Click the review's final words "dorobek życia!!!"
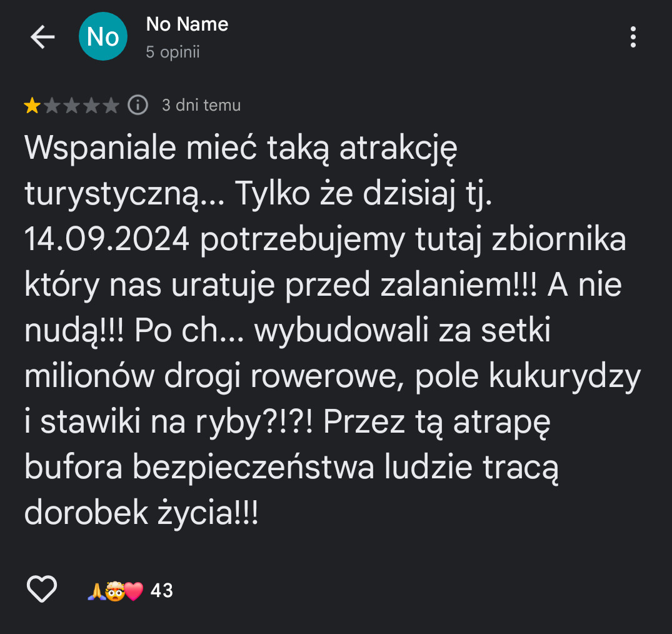The image size is (672, 634). [141, 513]
